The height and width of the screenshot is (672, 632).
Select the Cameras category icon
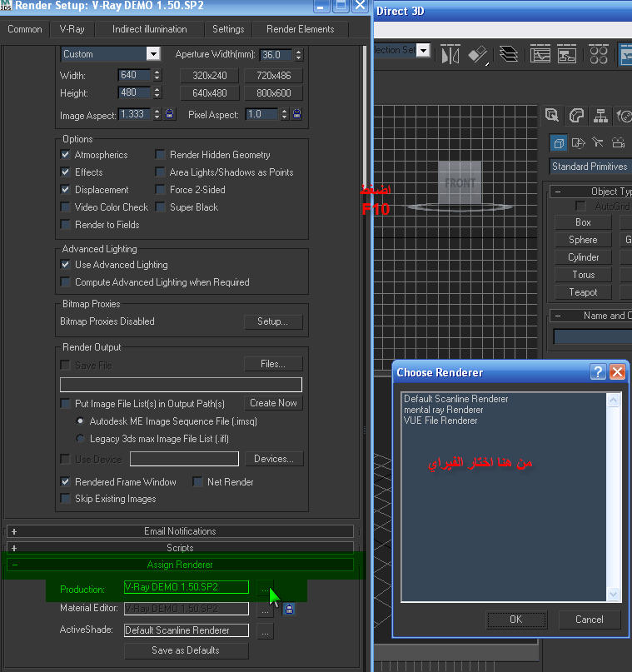[x=618, y=142]
